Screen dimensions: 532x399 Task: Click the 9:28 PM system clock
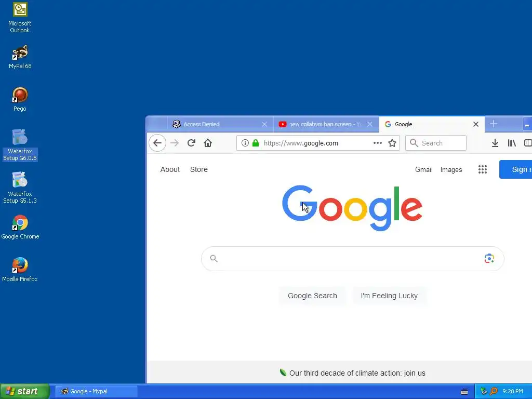pos(513,391)
